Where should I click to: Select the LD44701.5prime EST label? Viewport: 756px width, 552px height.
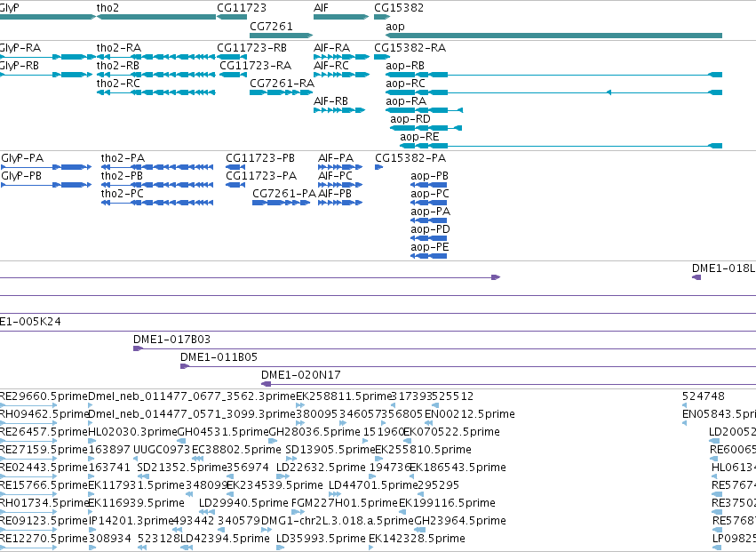(x=373, y=485)
